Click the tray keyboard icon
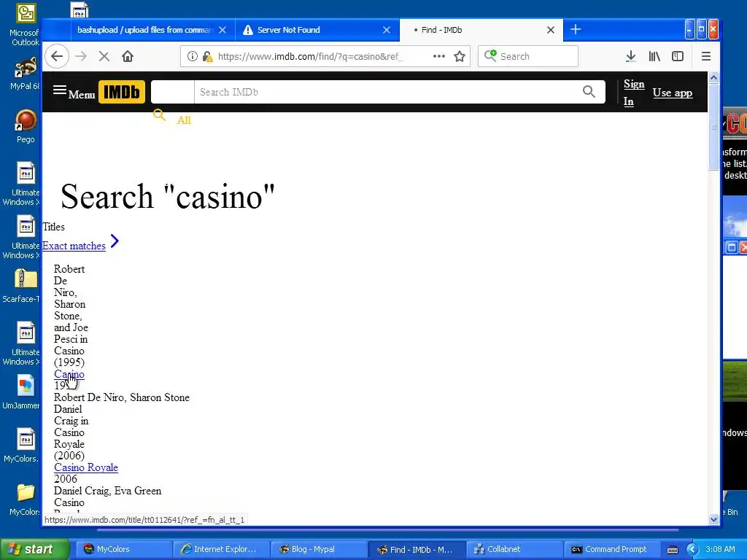 tap(672, 550)
